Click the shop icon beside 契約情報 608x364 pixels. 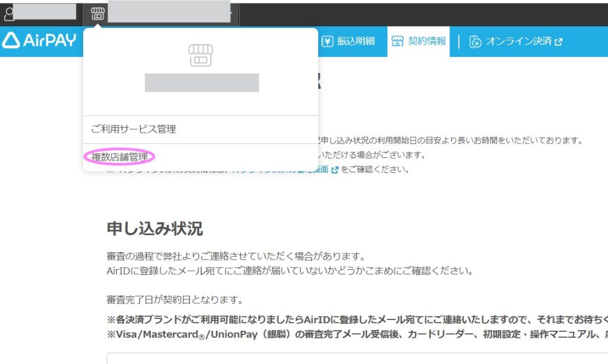pyautogui.click(x=397, y=42)
